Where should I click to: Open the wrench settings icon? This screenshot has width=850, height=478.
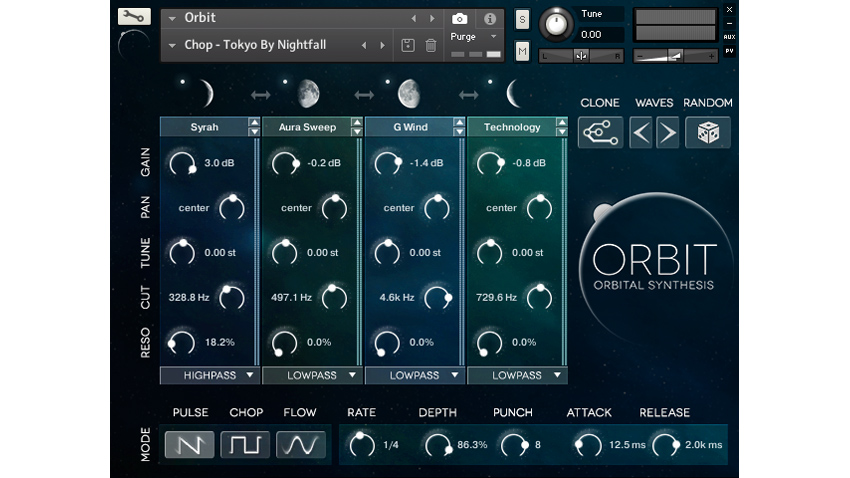point(134,16)
